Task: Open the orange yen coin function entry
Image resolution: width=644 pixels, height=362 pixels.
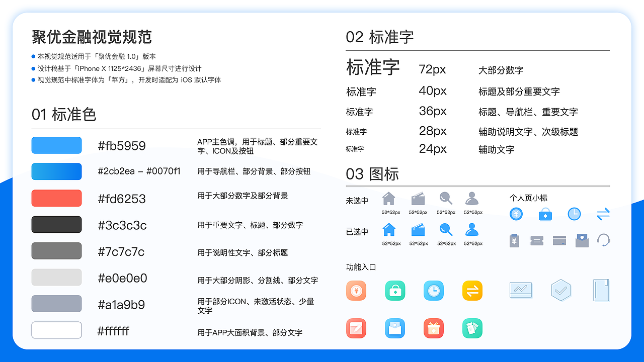Action: pos(356,291)
